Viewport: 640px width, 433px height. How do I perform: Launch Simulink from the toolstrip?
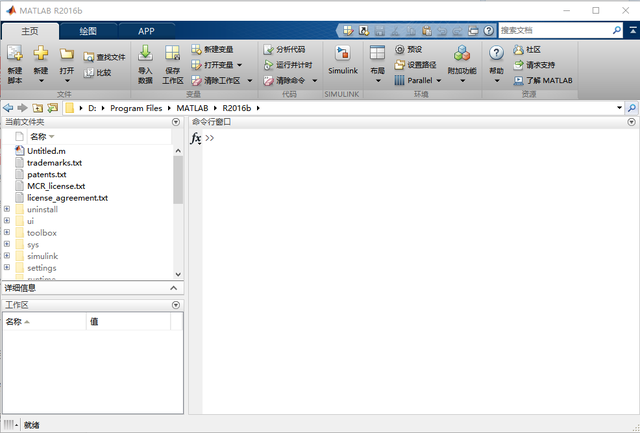point(342,60)
